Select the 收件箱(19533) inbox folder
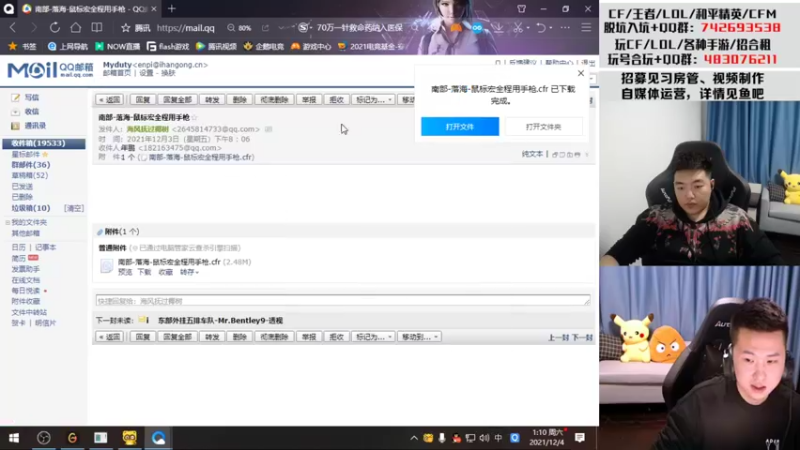Image resolution: width=800 pixels, height=450 pixels. coord(44,143)
